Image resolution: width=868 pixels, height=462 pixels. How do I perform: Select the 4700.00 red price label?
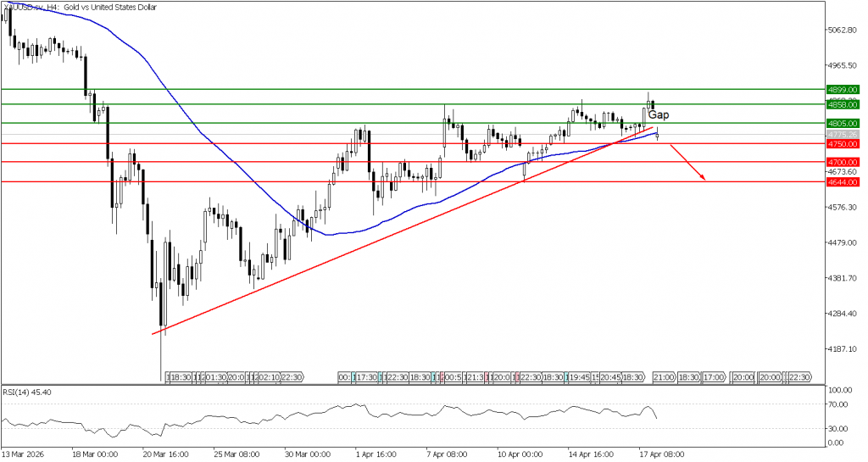(844, 162)
